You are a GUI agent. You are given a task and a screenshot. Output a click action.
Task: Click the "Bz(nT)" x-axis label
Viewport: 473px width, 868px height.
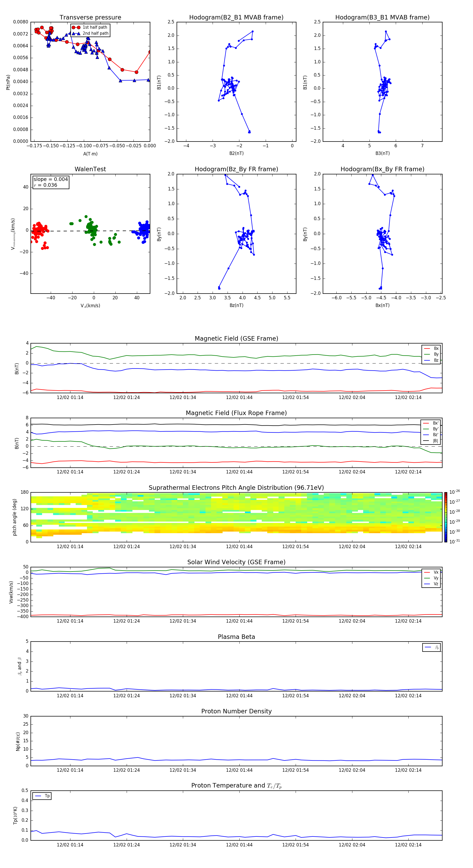click(x=236, y=305)
